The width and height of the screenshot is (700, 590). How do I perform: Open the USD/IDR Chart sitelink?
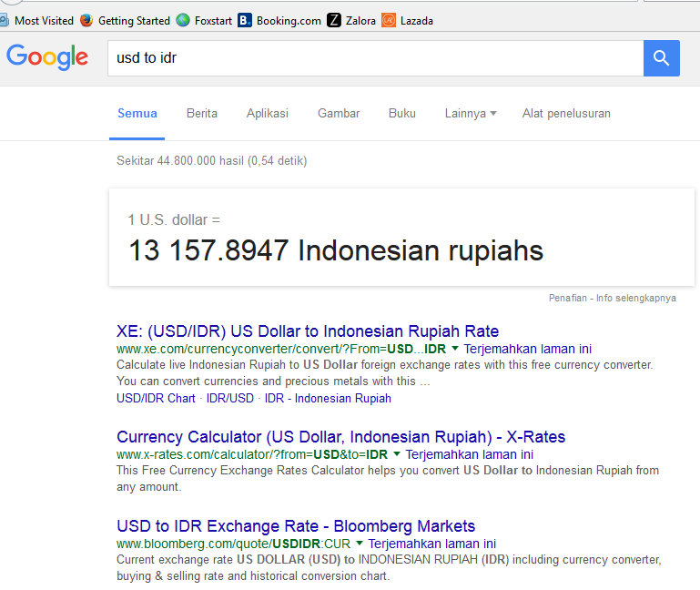coord(156,398)
